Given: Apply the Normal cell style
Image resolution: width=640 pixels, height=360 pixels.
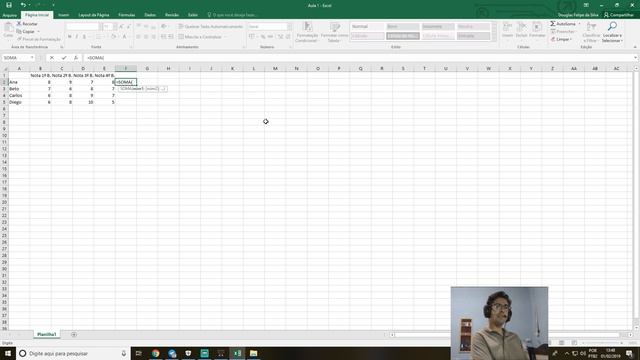Looking at the screenshot, I should pos(367,27).
